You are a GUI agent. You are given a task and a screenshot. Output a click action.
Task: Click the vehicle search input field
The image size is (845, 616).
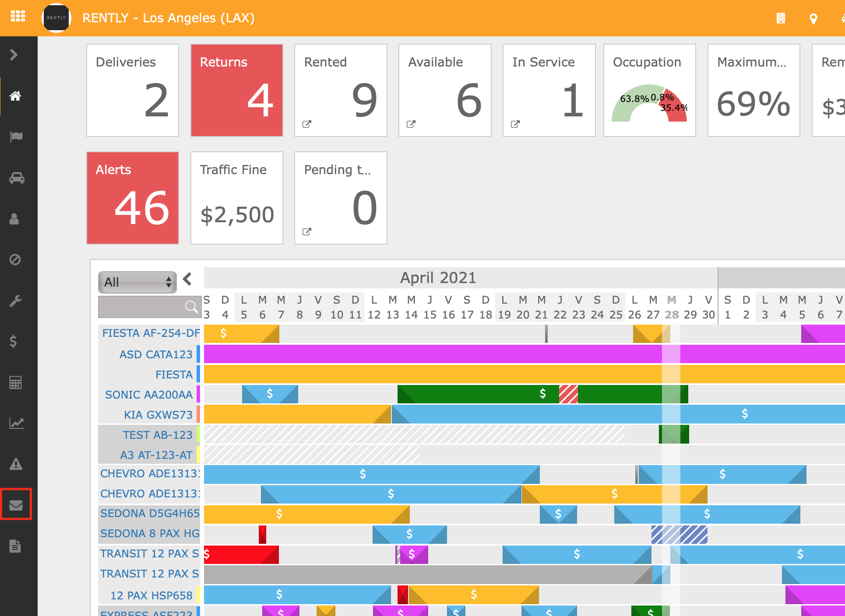(x=149, y=307)
